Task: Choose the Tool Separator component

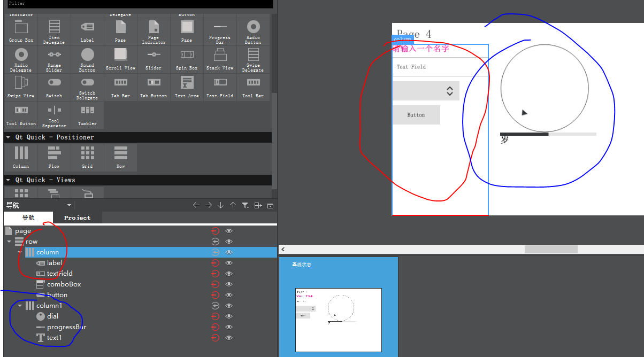Action: (54, 115)
